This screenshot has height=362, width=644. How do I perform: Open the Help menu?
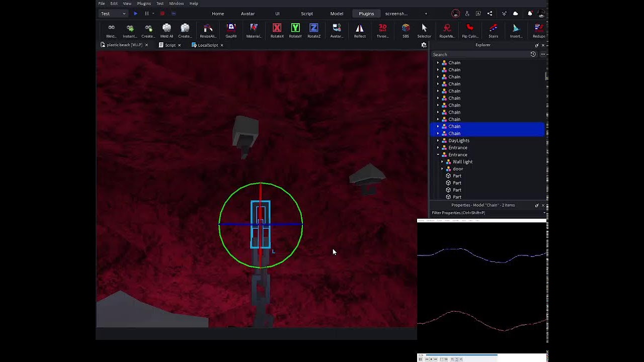point(194,4)
